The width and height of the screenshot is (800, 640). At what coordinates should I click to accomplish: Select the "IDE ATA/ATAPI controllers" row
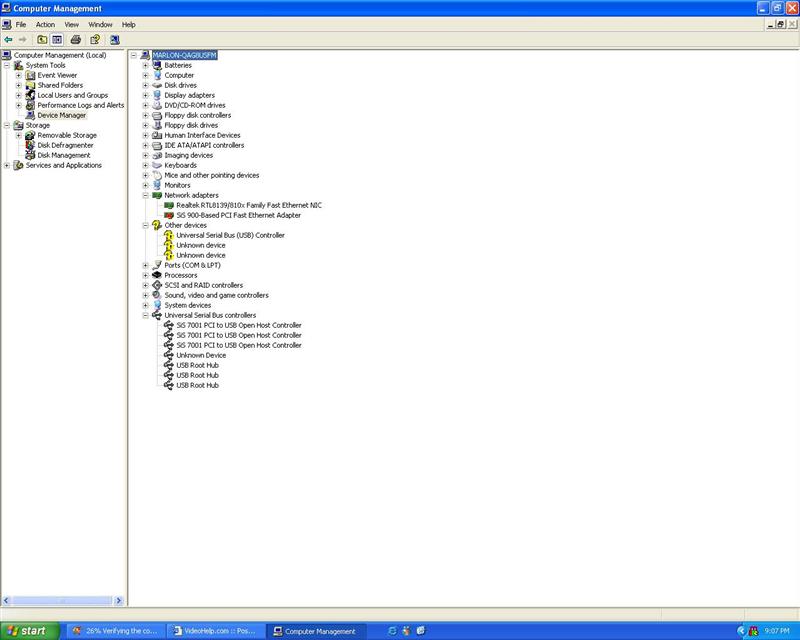(204, 145)
